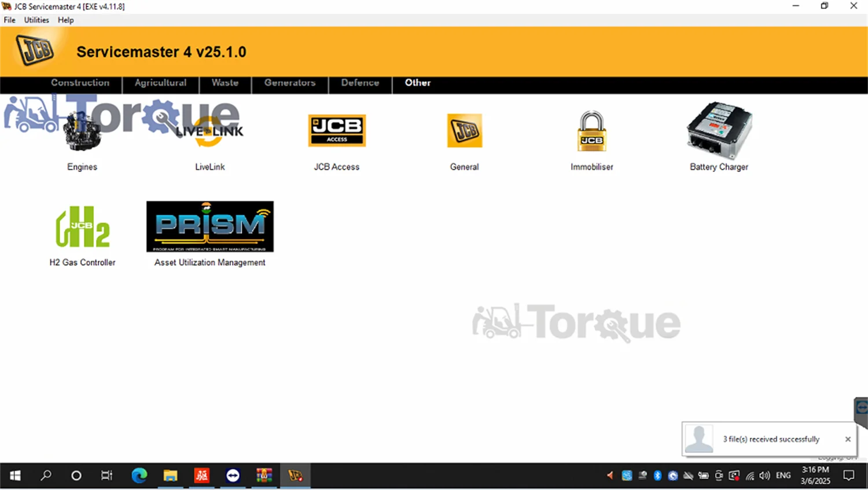Click the Bluetooth tray icon

657,476
